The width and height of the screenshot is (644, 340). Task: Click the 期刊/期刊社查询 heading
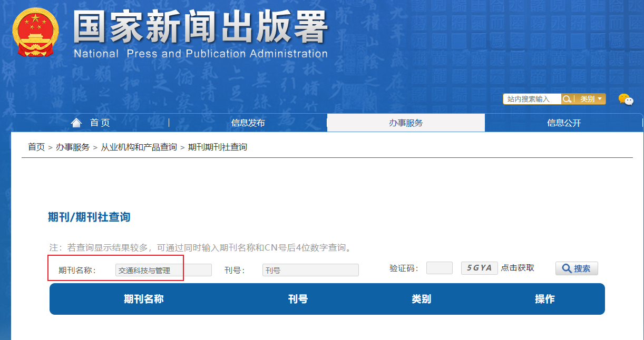tap(89, 217)
